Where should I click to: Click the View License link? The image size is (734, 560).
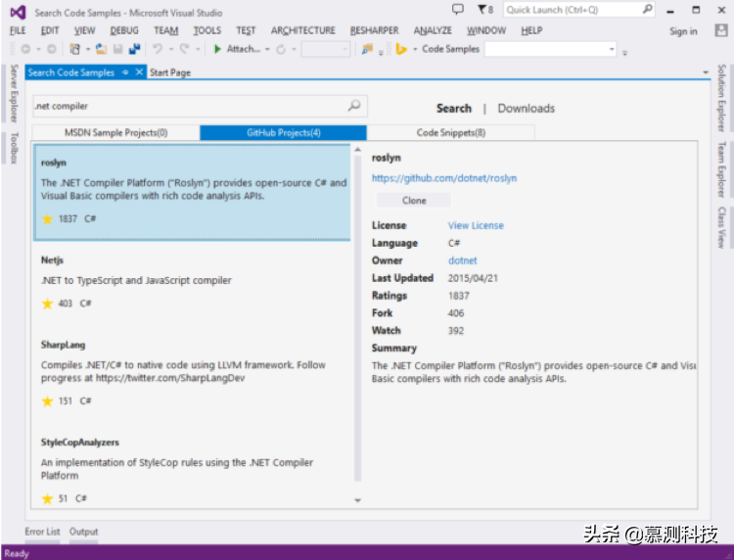(x=476, y=226)
